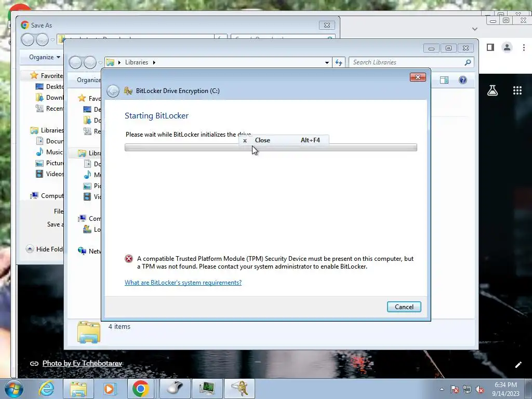Open Chrome's three-dot menu
Viewport: 532px width, 399px height.
(524, 47)
